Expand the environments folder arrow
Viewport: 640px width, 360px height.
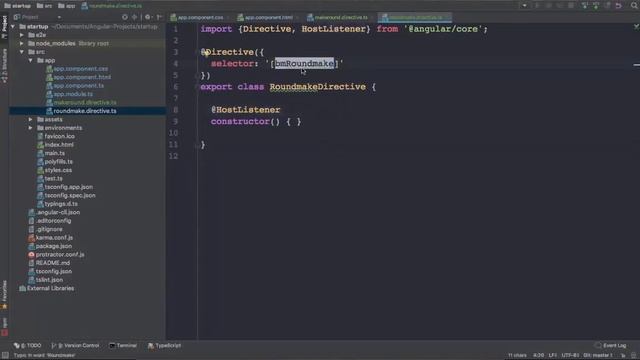[x=31, y=128]
